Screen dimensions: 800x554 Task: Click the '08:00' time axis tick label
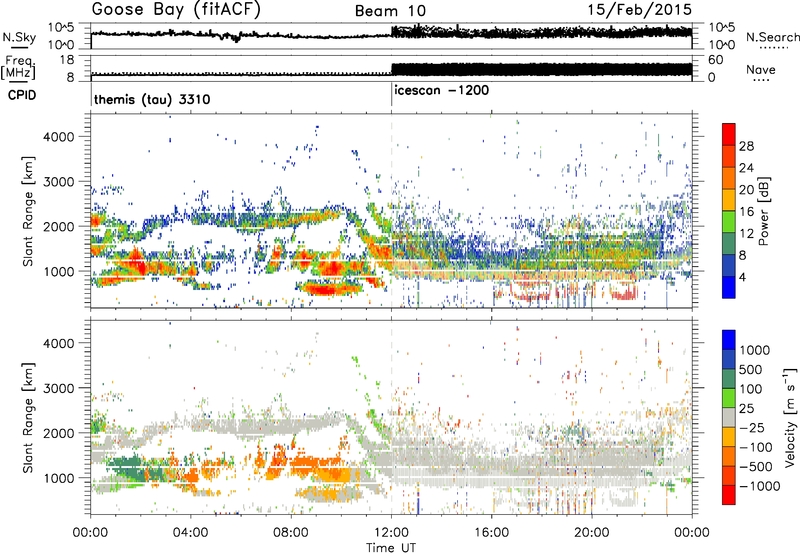pos(291,533)
